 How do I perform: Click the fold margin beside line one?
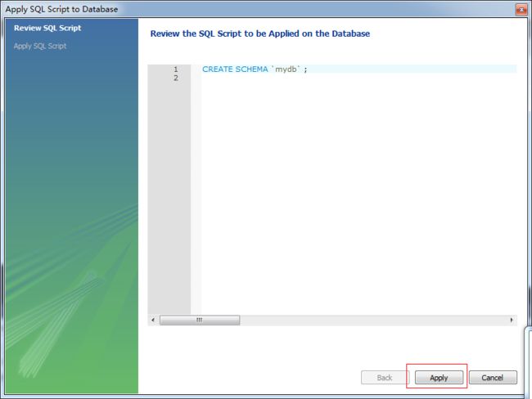pos(196,69)
